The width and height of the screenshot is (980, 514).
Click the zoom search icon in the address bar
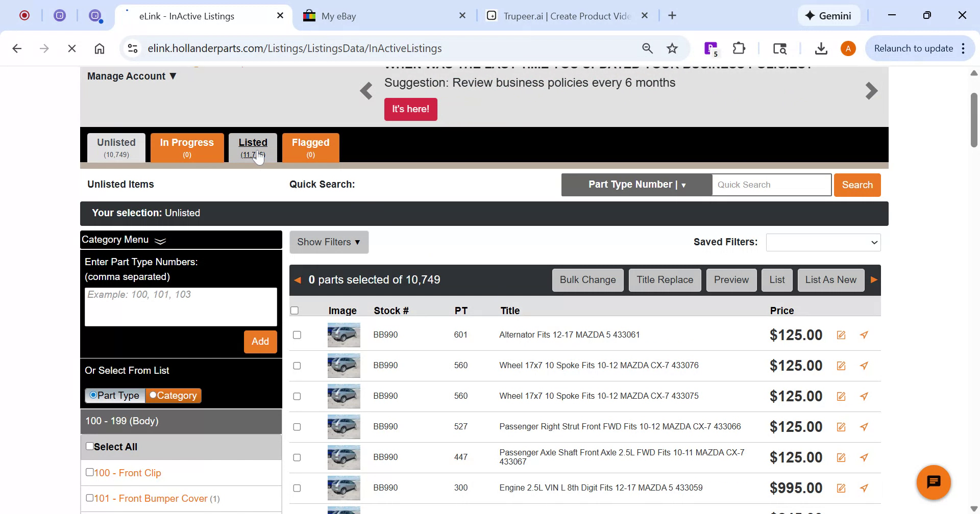pos(647,48)
